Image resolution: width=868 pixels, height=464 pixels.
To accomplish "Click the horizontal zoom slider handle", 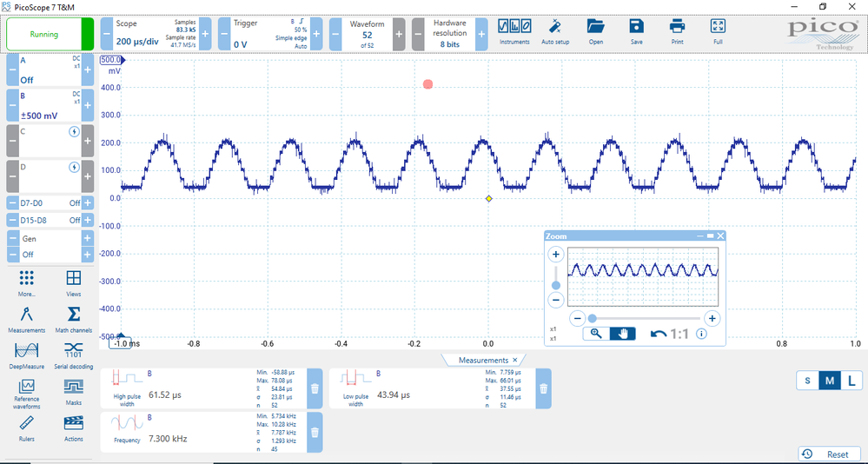I will pyautogui.click(x=593, y=318).
